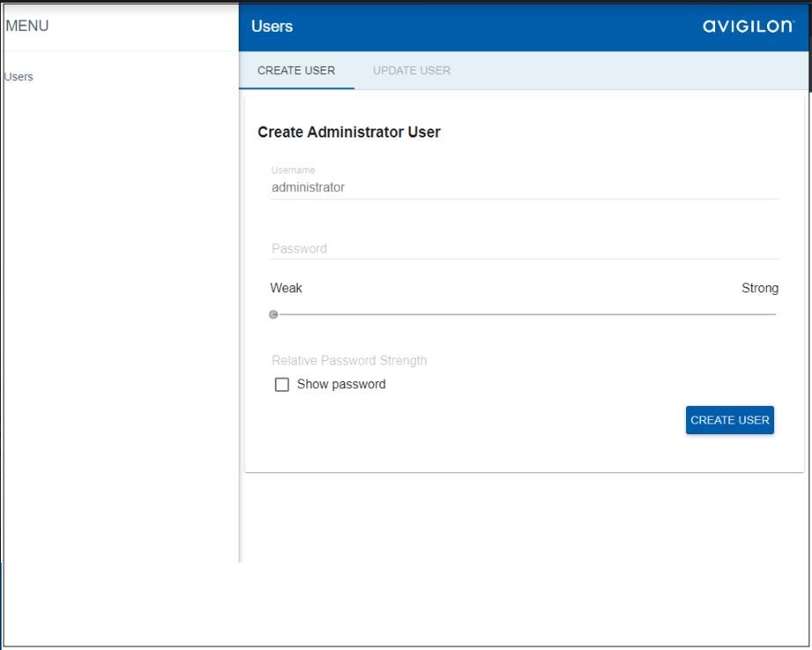Switch to the CREATE USER tab

(295, 70)
